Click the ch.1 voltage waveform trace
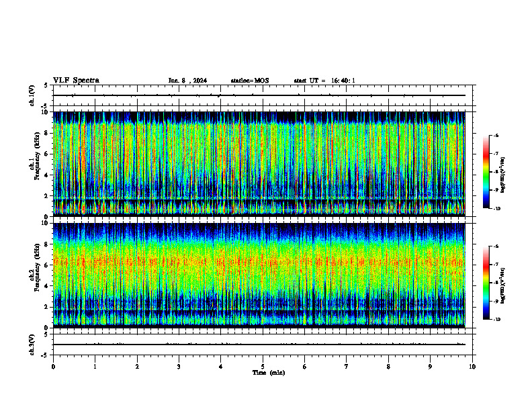 pyautogui.click(x=259, y=95)
